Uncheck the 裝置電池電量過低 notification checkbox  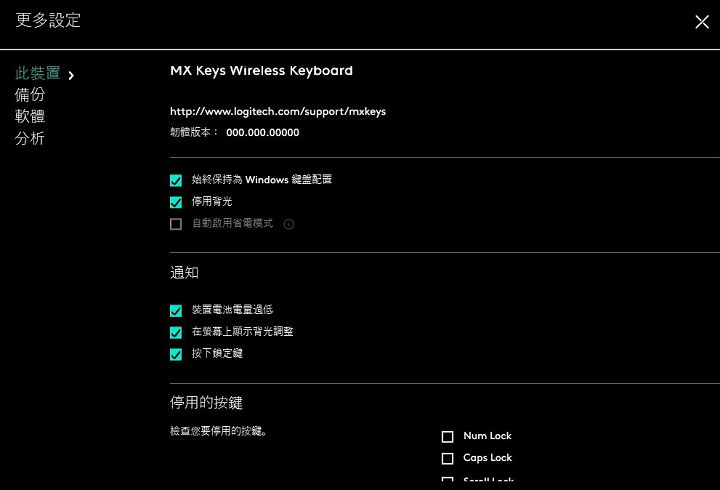[176, 310]
